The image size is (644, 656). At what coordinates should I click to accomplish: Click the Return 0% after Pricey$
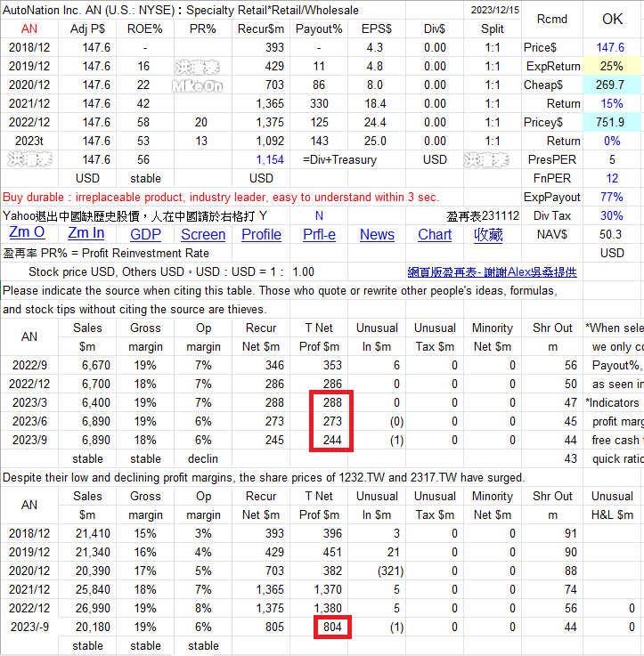[611, 141]
